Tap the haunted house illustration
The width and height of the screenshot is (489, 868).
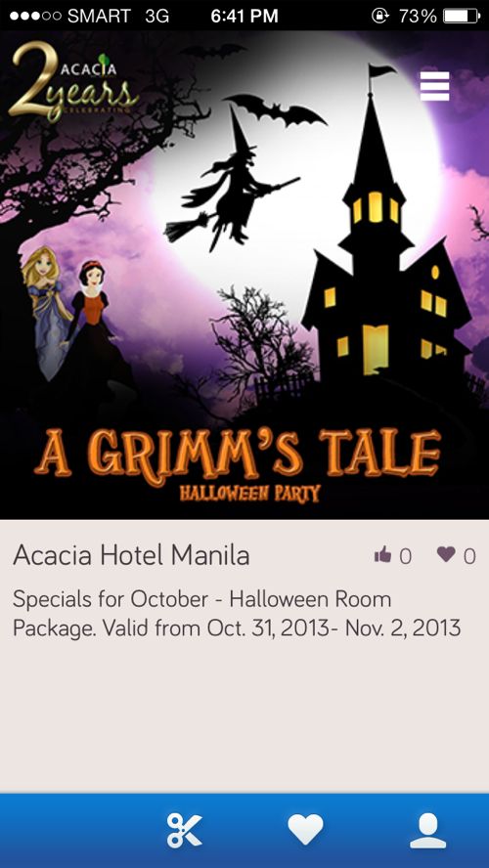[386, 233]
